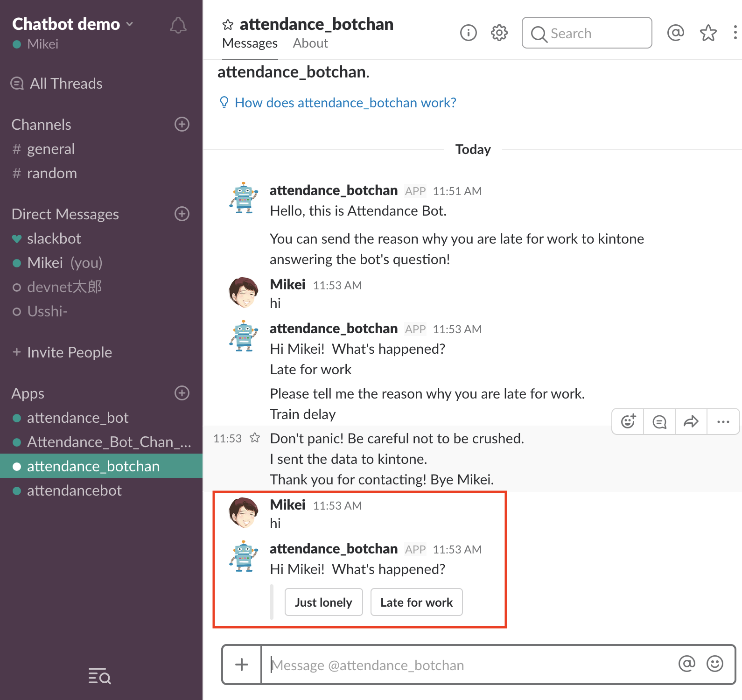Open the attach plus menu in composer

pos(242,665)
